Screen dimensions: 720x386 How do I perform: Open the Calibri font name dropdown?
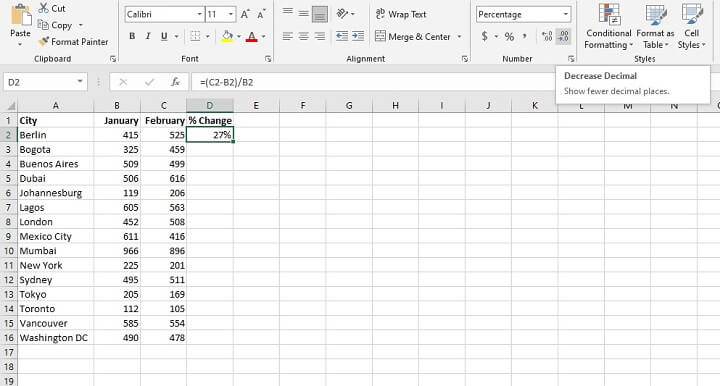coord(200,14)
